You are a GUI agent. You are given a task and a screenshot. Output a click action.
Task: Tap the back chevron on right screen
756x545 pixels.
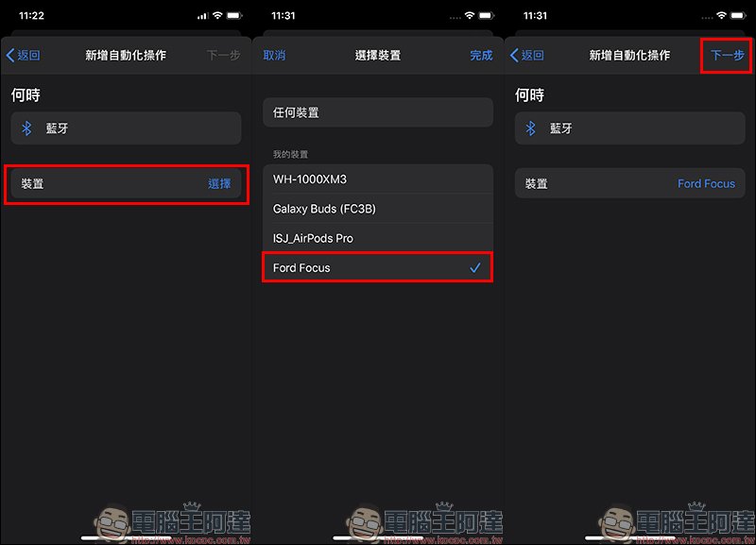(514, 55)
